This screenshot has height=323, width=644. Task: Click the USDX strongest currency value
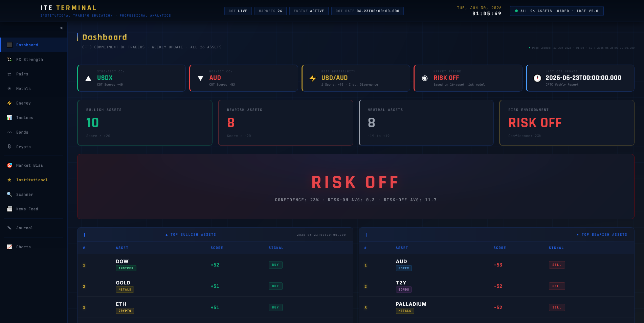[105, 78]
